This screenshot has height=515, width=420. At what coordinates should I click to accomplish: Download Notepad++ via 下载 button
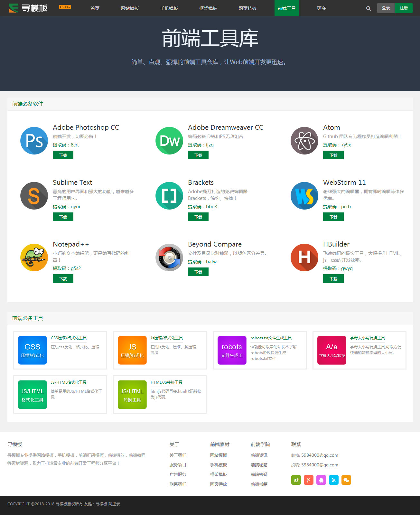pos(63,279)
